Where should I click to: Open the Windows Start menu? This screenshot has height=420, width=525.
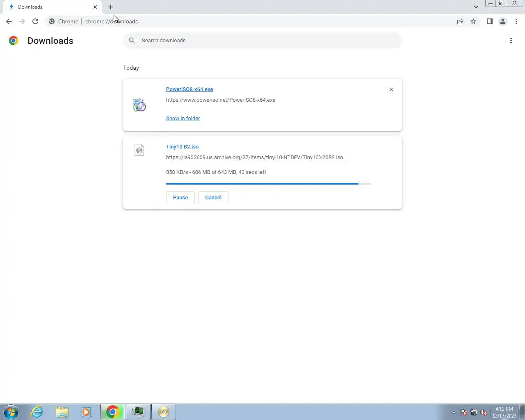point(11,412)
